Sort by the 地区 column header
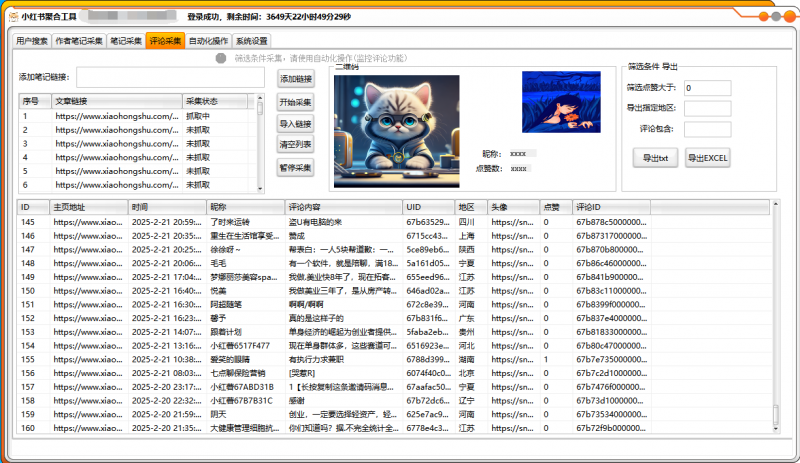Screen dimensions: 800x463 tap(471, 207)
